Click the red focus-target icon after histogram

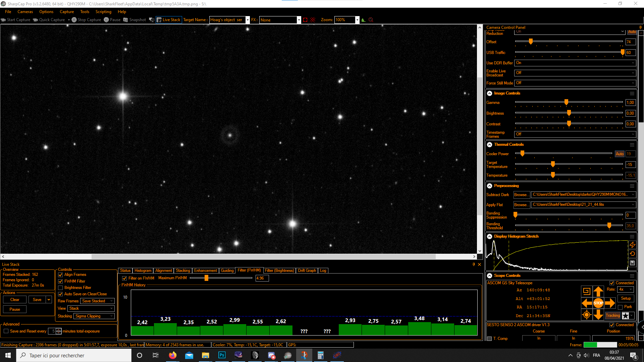coord(371,20)
